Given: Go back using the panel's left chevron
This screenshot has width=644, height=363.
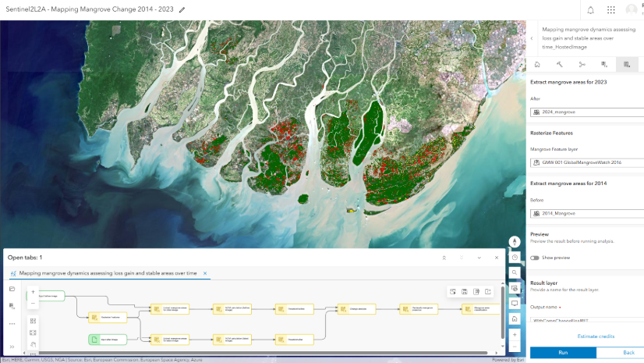Looking at the screenshot, I should pyautogui.click(x=532, y=38).
